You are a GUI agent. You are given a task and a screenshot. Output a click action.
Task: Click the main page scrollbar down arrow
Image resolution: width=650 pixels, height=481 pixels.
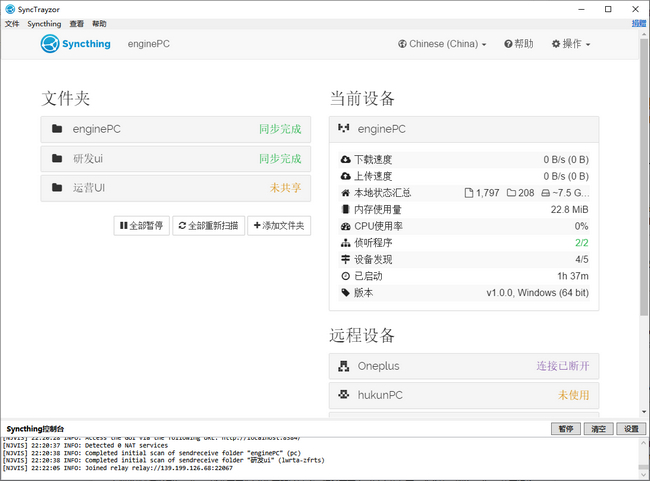point(643,412)
